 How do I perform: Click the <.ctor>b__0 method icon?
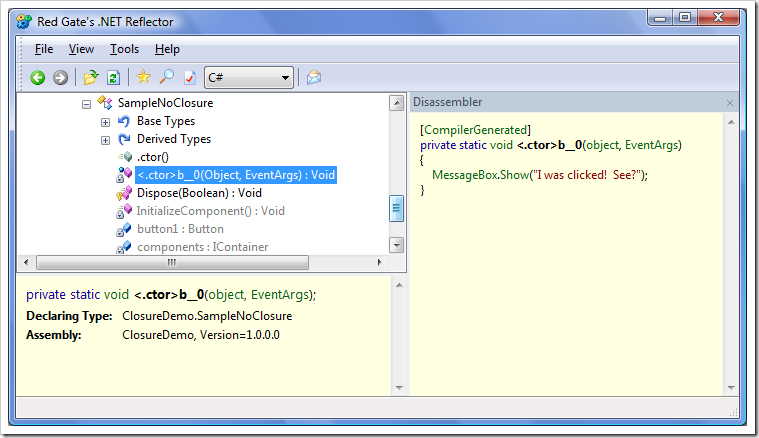(x=124, y=175)
